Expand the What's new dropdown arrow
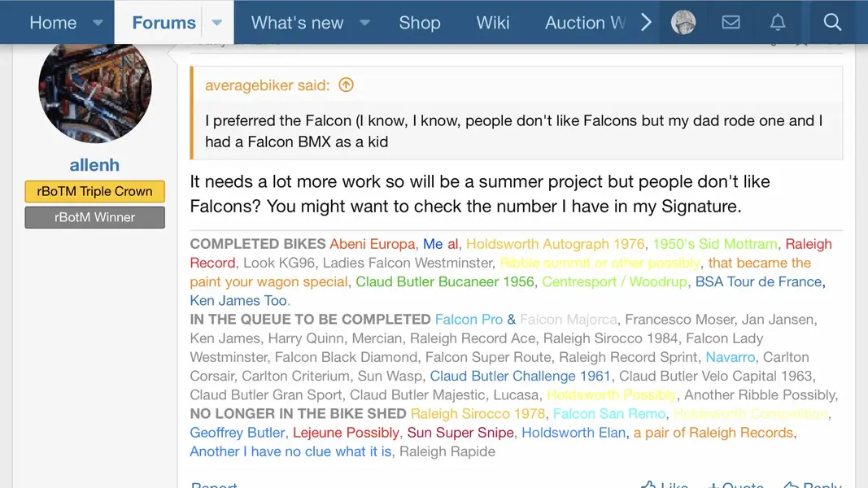 (365, 23)
